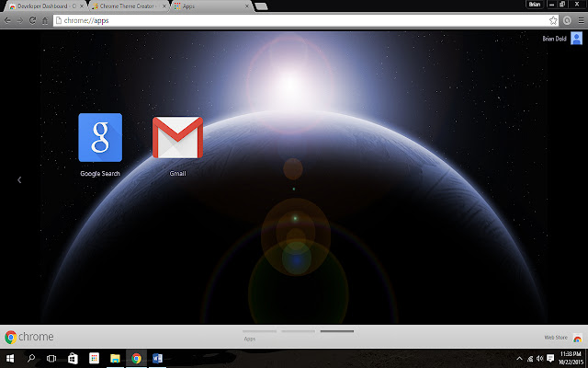The image size is (588, 368).
Task: Reload the current page
Action: pos(33,19)
